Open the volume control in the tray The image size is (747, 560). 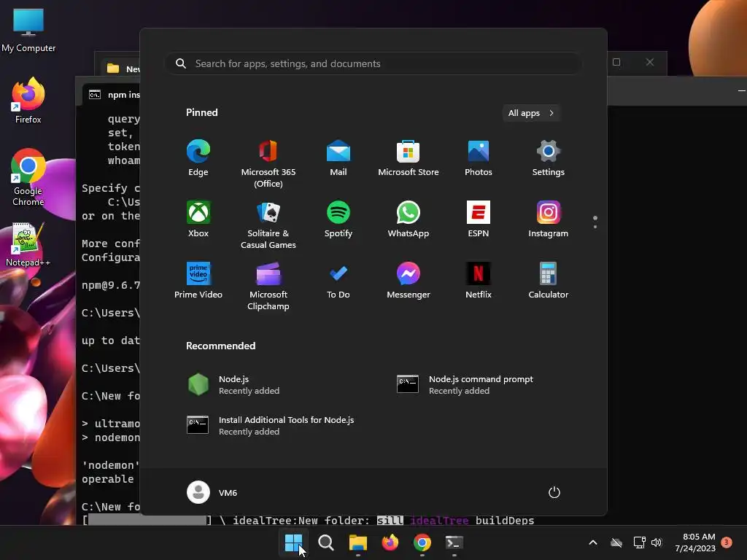657,542
